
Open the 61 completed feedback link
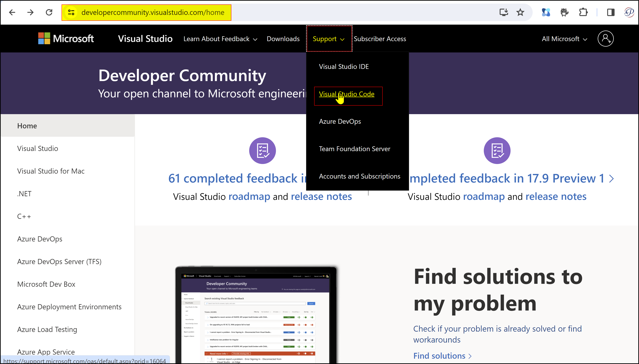coord(237,179)
